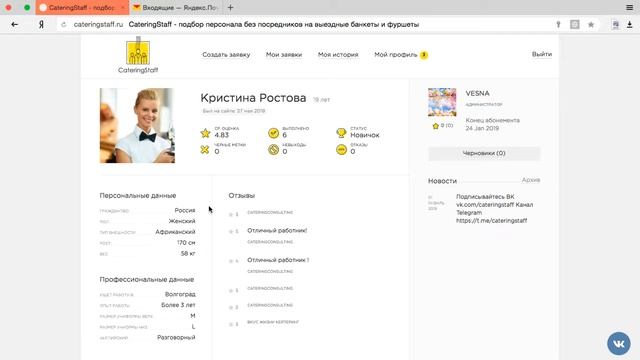This screenshot has width=640, height=360.
Task: Click the Волгоград city value
Action: point(180,294)
